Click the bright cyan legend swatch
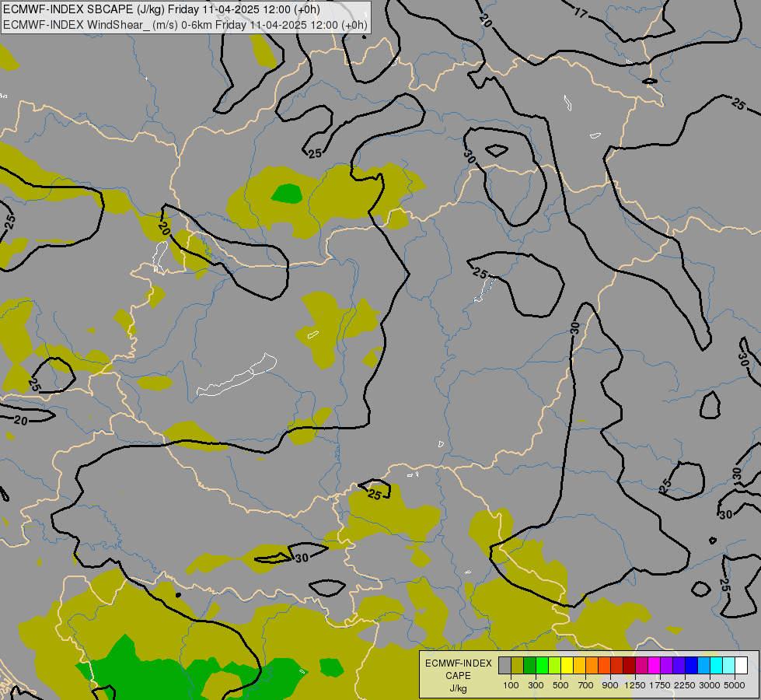761x700 pixels. (x=717, y=665)
